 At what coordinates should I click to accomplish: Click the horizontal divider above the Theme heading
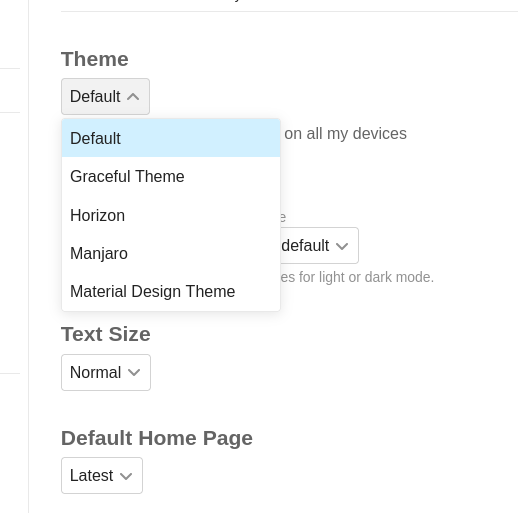(289, 12)
